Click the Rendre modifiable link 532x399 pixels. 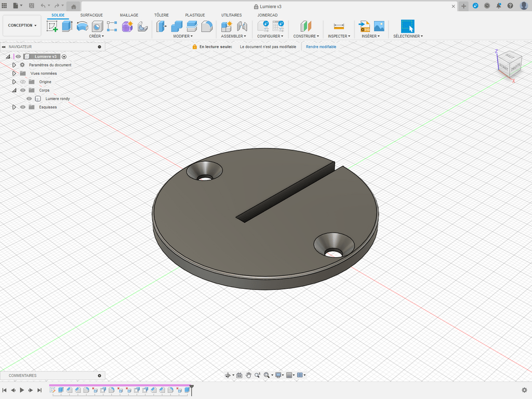[x=321, y=47]
